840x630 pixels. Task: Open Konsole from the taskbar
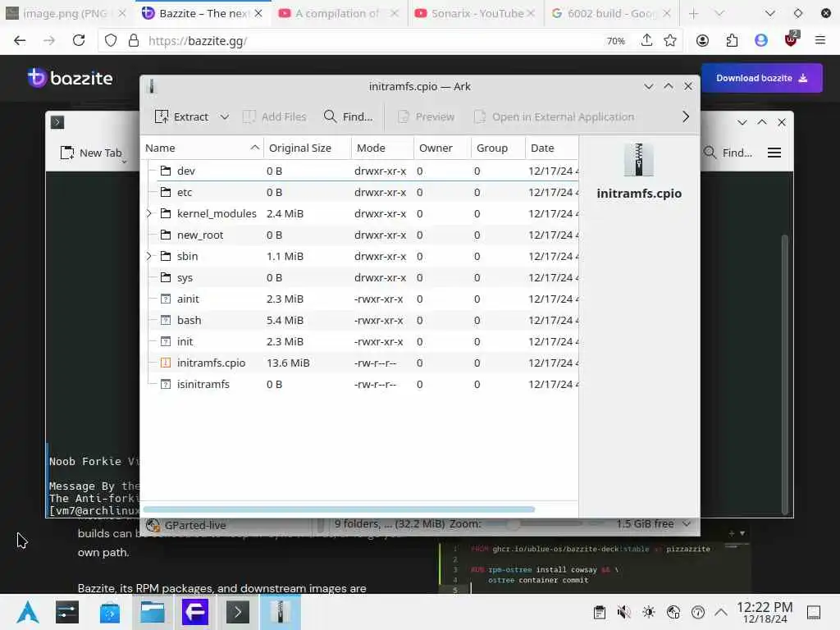click(x=237, y=612)
